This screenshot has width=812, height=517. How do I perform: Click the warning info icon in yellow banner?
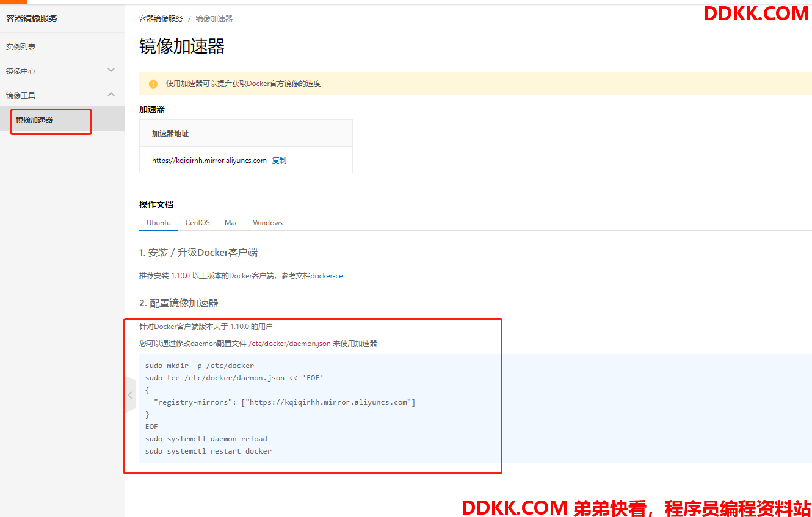153,84
